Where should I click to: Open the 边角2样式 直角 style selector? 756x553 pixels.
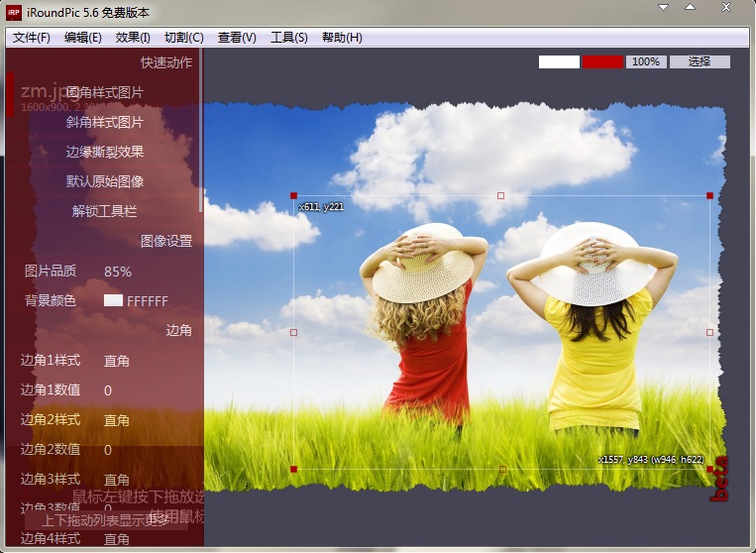point(117,420)
